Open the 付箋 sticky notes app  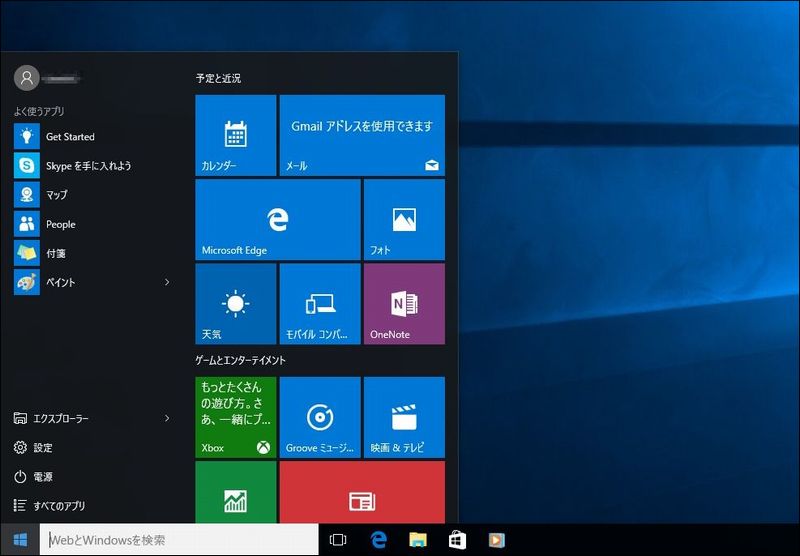(x=92, y=253)
